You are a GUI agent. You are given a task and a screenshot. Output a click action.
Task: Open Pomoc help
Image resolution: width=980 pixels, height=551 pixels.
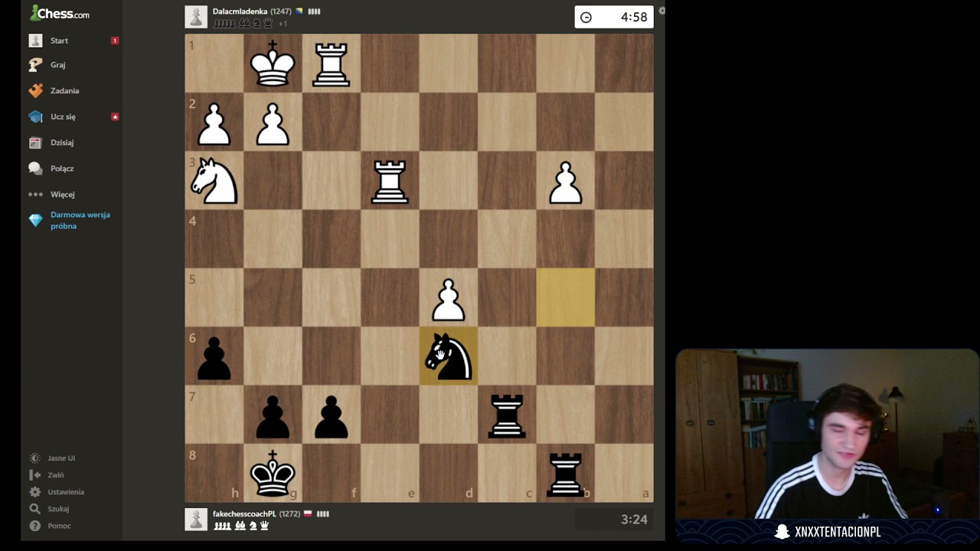click(59, 526)
